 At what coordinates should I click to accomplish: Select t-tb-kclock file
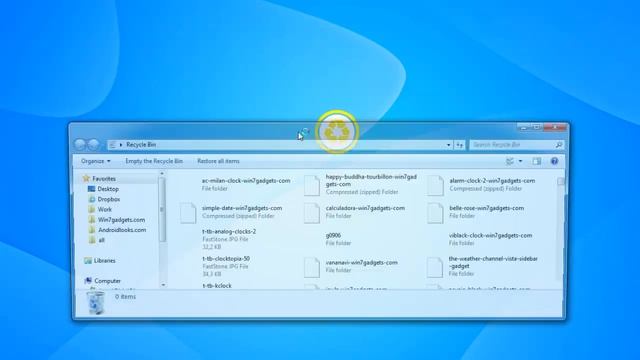217,286
